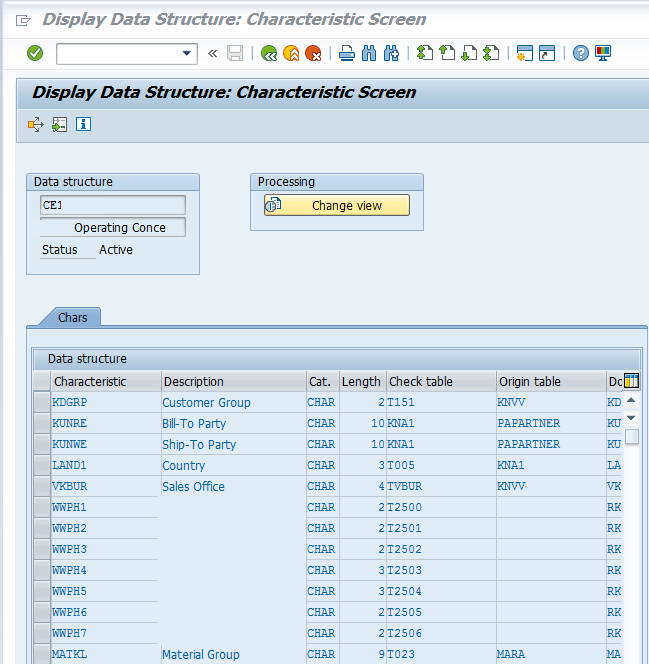This screenshot has height=664, width=649.
Task: Click the table scrollbar down arrow
Action: click(631, 417)
